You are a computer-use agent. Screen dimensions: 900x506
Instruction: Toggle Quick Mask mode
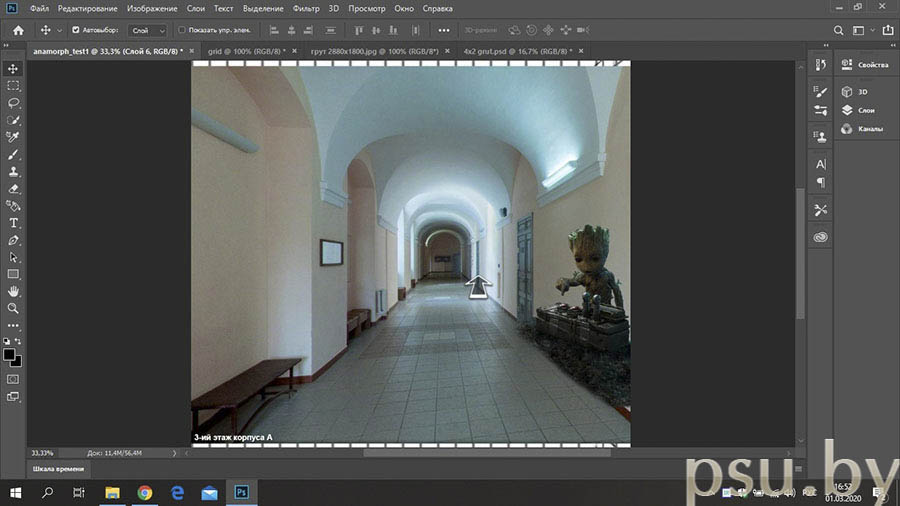pos(13,379)
